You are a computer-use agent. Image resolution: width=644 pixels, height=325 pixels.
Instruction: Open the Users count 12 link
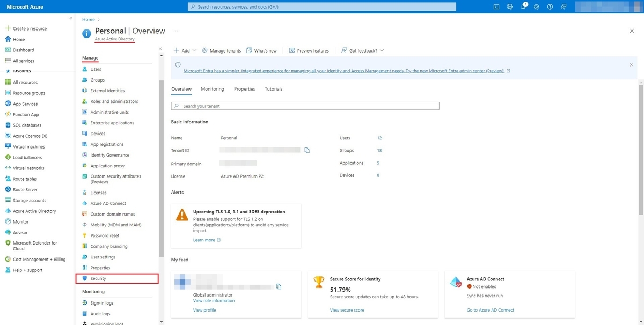coord(379,138)
